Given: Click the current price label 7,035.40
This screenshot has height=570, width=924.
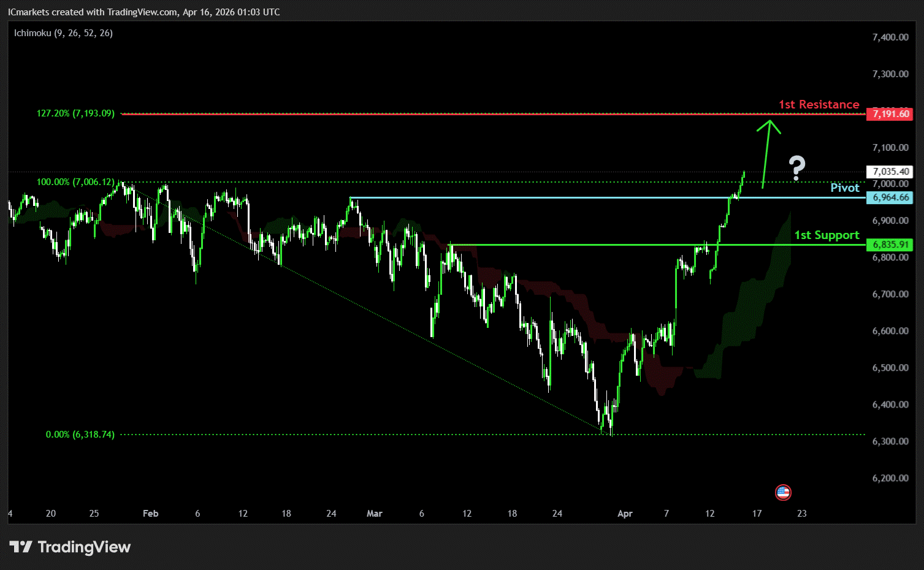Looking at the screenshot, I should (890, 172).
